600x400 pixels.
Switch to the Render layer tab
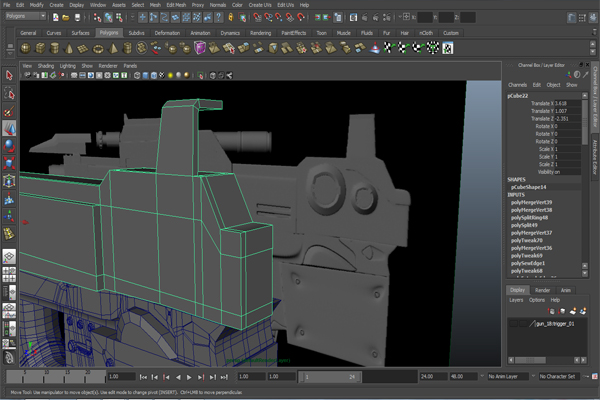pos(542,290)
